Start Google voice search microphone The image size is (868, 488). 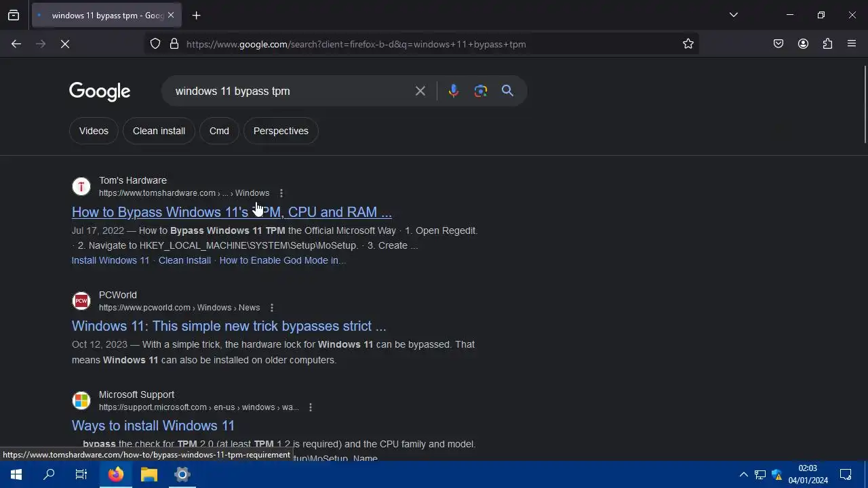[454, 91]
